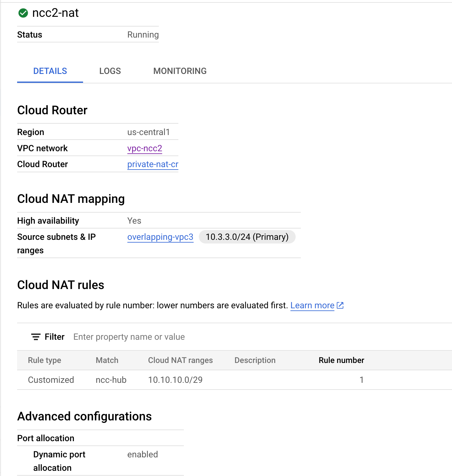Open the private-nat-cr Cloud Router link
Screen dimensions: 452x476
tap(152, 164)
